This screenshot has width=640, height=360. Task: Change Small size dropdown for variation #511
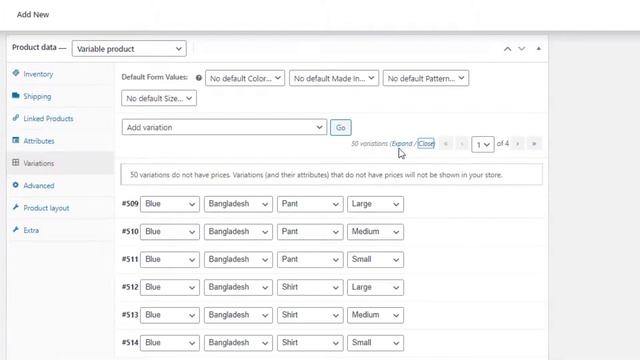(375, 259)
